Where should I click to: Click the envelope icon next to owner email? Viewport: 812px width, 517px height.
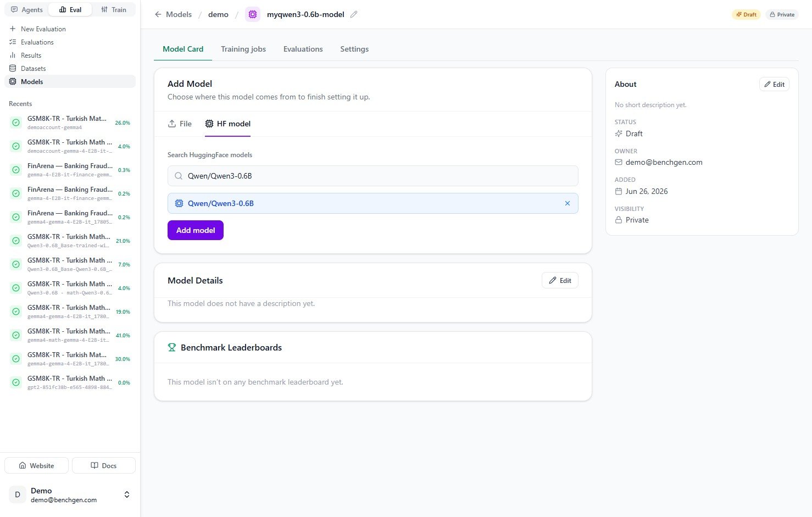click(x=619, y=162)
